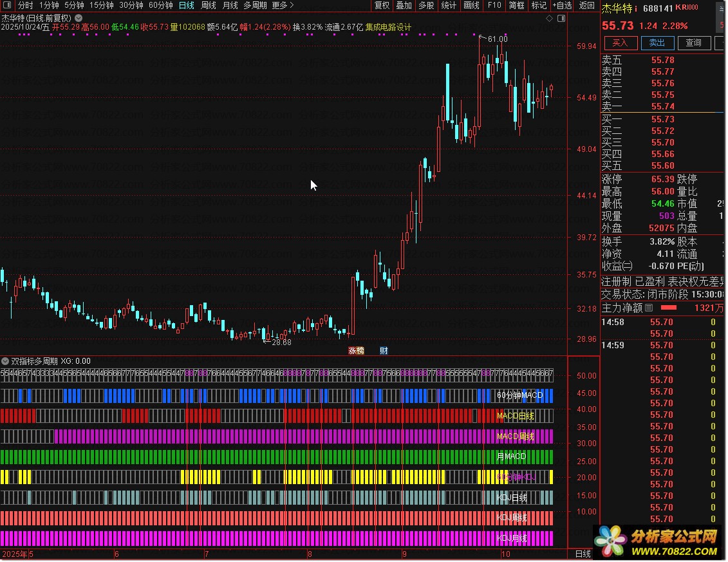
Task: Switch to 15分钟 period
Action: (101, 5)
